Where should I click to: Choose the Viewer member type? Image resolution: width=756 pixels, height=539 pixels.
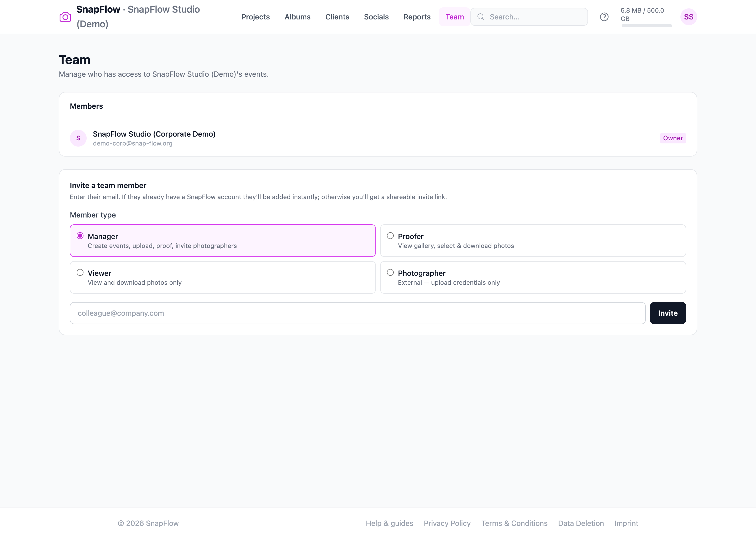[223, 277]
